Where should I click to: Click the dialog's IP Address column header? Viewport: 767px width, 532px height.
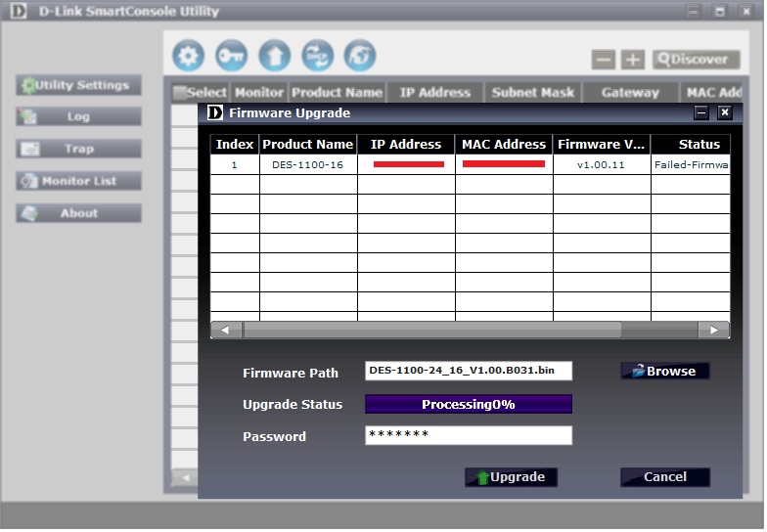406,145
